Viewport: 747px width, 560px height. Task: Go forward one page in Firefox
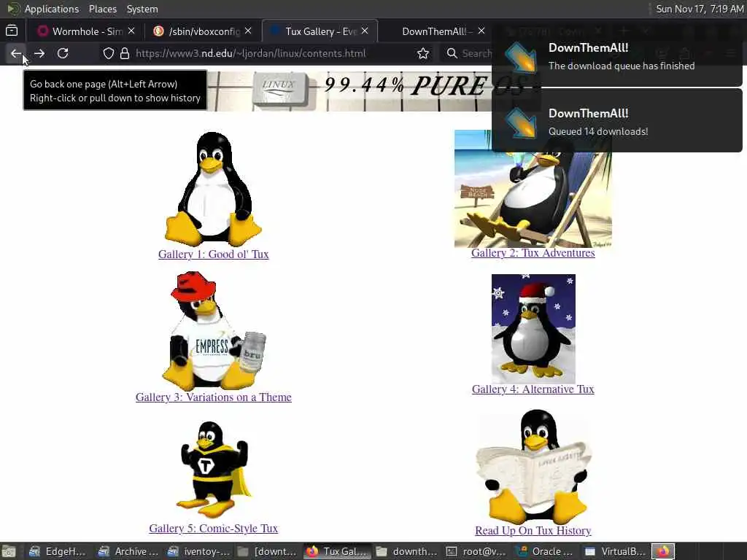[39, 53]
